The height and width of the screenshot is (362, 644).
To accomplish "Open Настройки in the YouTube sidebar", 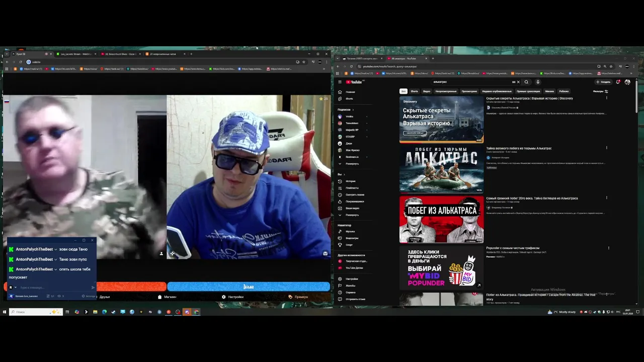I will pyautogui.click(x=352, y=279).
